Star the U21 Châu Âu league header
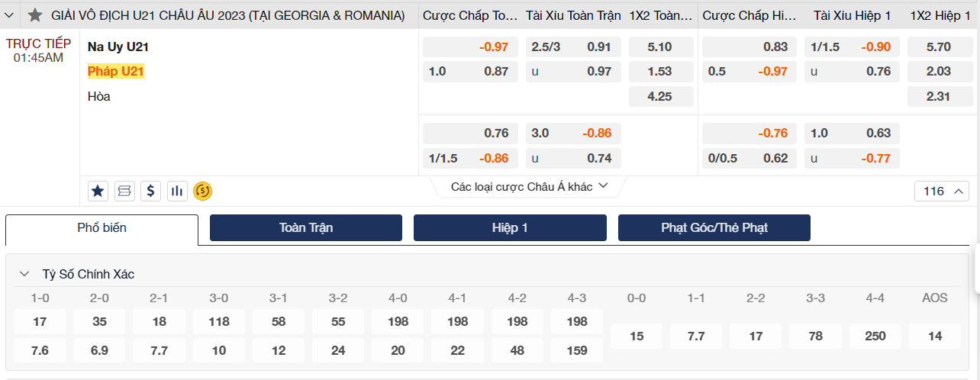 coord(34,15)
